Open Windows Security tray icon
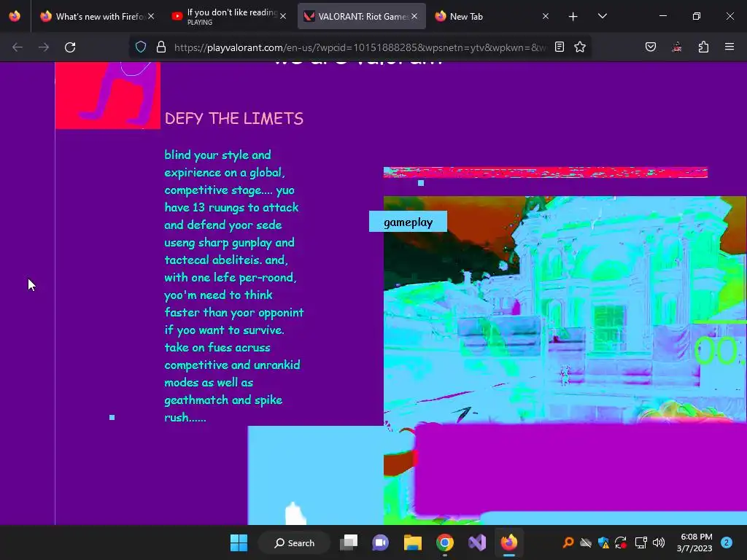This screenshot has width=747, height=560. tap(603, 542)
